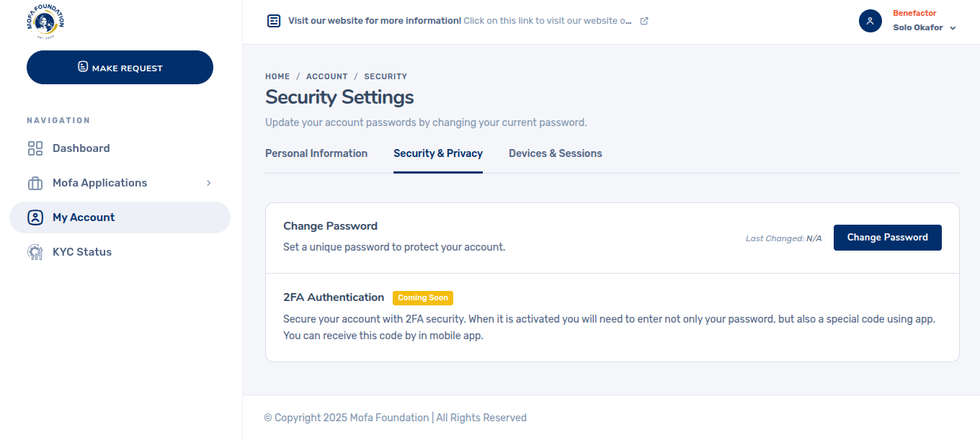The width and height of the screenshot is (980, 440).
Task: Click the Dashboard grid icon
Action: 35,148
